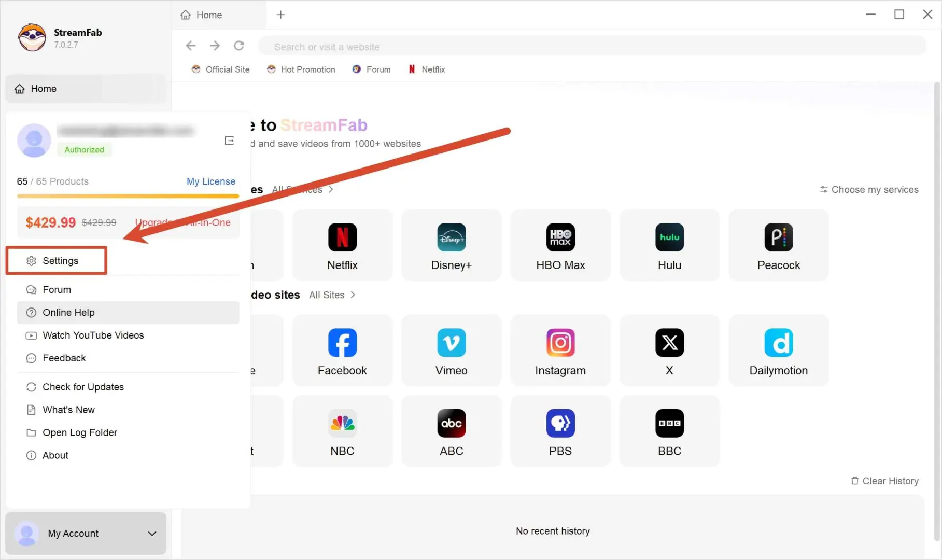Choose Watch YouTube Videos entry
This screenshot has width=942, height=560.
[128, 335]
